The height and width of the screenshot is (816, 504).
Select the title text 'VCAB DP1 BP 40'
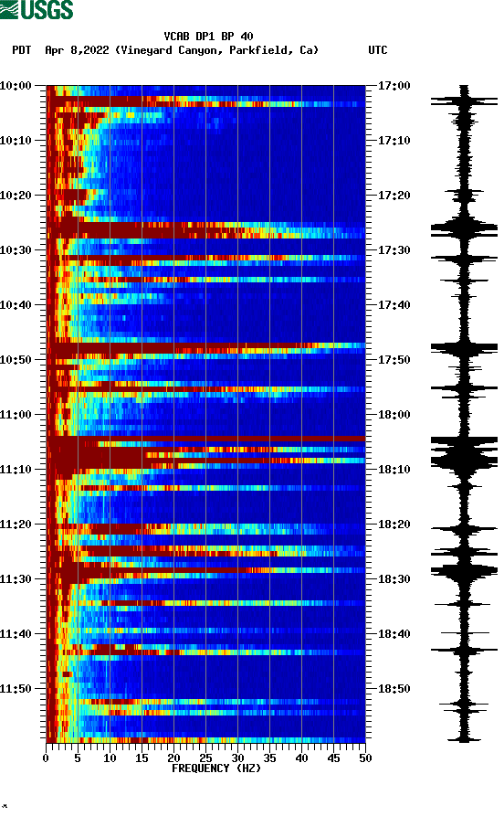click(x=208, y=37)
